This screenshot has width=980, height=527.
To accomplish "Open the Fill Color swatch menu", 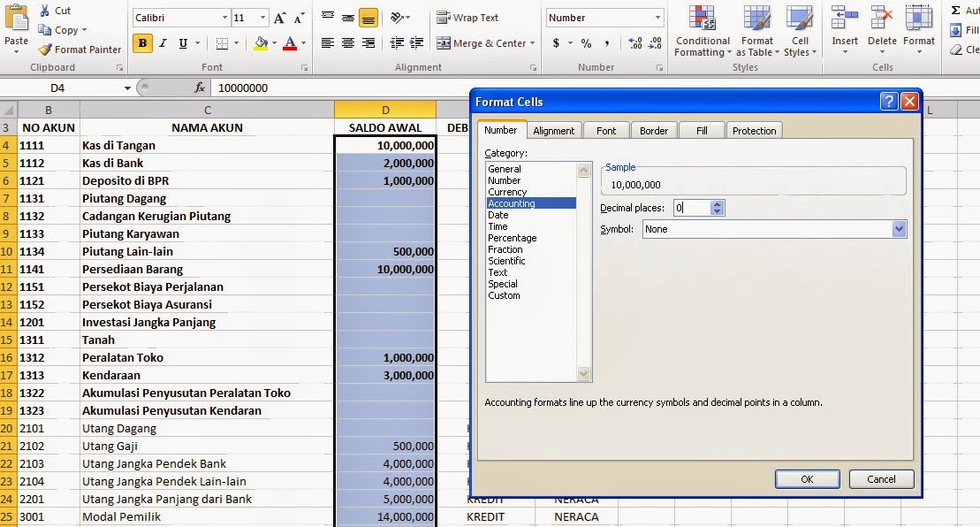I will tap(260, 42).
